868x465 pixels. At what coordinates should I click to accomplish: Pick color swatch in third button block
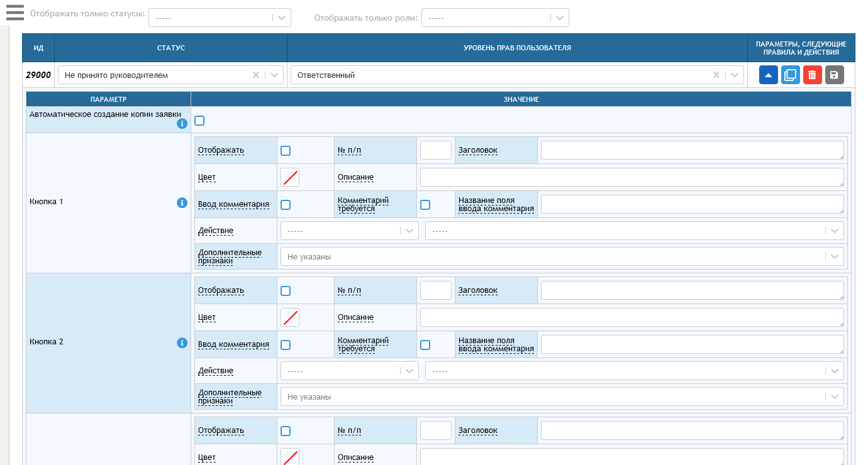pos(290,457)
